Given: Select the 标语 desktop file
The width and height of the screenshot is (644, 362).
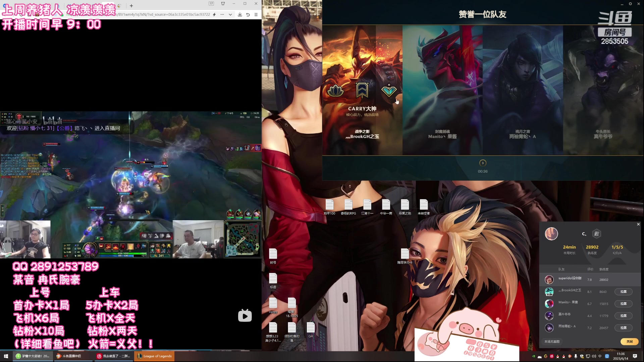Looking at the screenshot, I should point(273,281).
